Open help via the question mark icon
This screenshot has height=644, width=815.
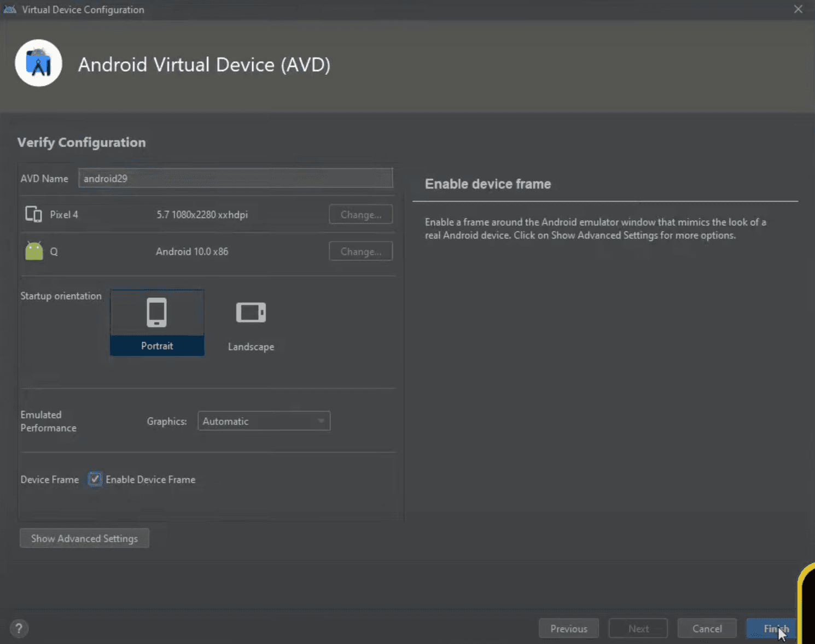[x=19, y=628]
